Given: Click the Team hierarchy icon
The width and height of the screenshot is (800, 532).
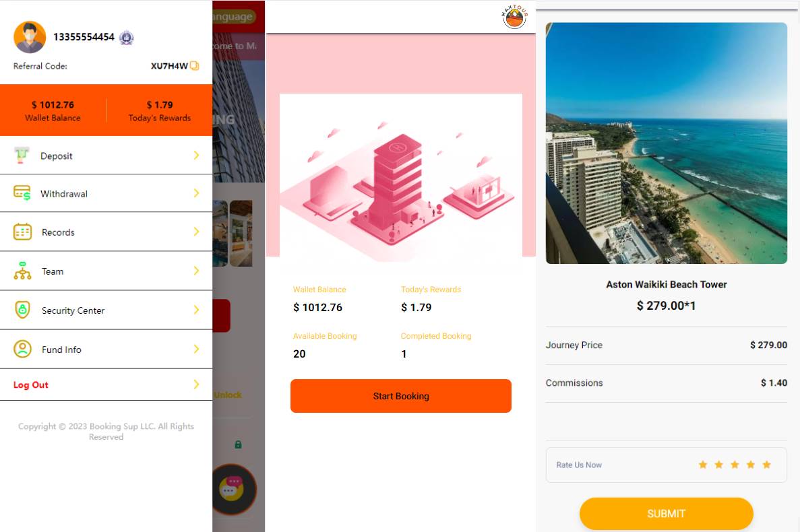Looking at the screenshot, I should [22, 271].
